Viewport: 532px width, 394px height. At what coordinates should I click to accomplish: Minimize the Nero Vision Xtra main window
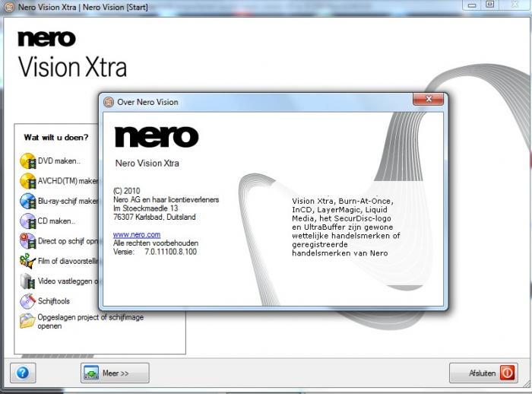(x=472, y=5)
